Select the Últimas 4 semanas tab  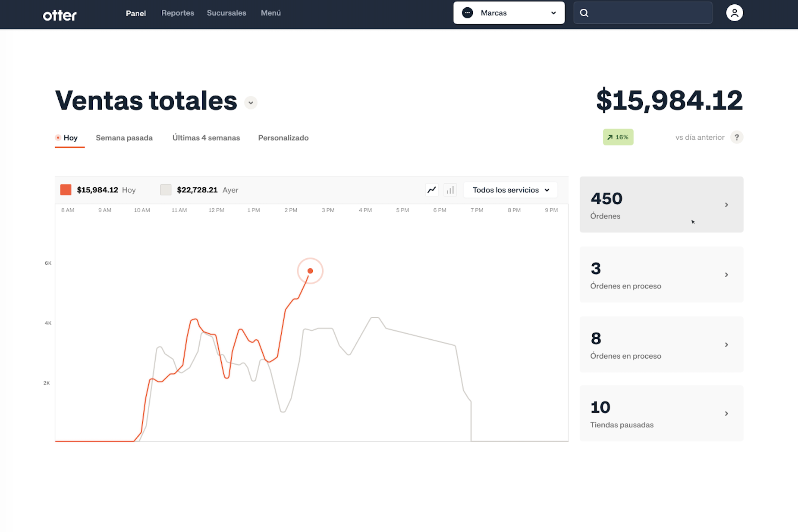coord(206,138)
